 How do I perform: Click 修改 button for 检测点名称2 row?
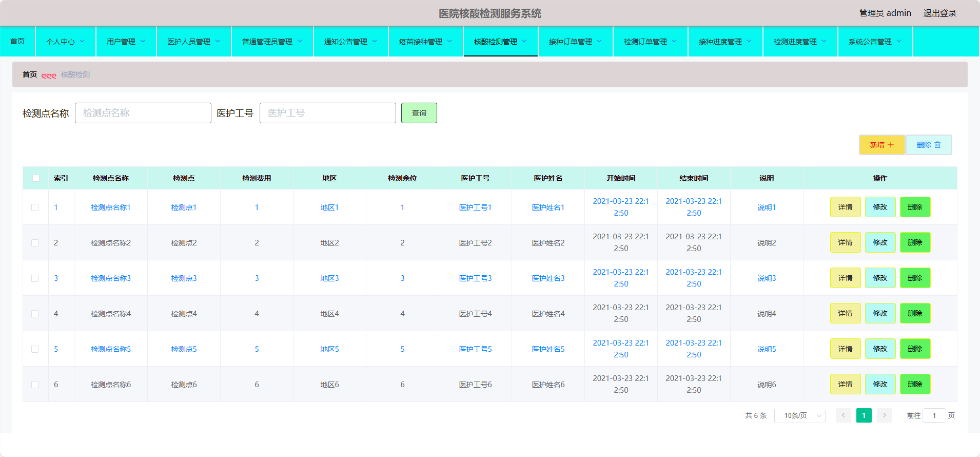(x=880, y=242)
